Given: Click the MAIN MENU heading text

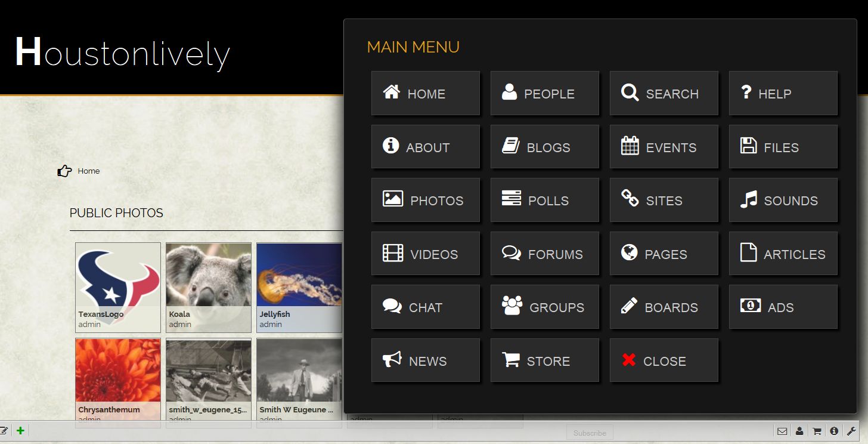Looking at the screenshot, I should 413,47.
